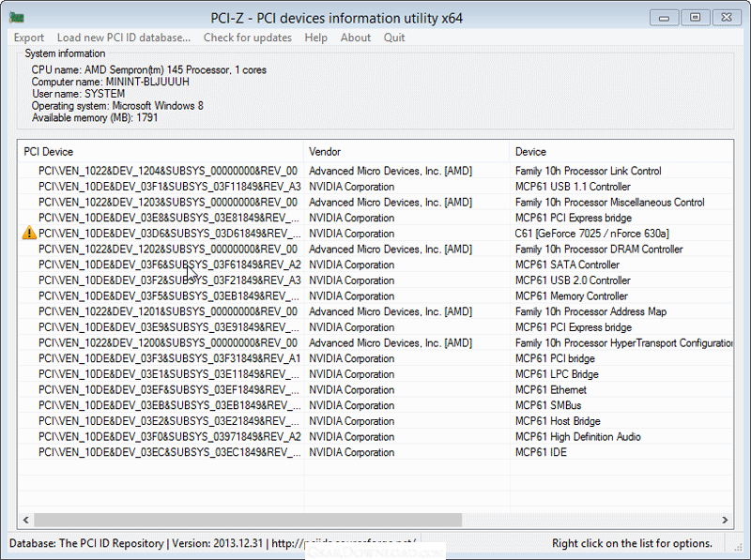Click the PCI-Z application icon in title bar

click(17, 18)
